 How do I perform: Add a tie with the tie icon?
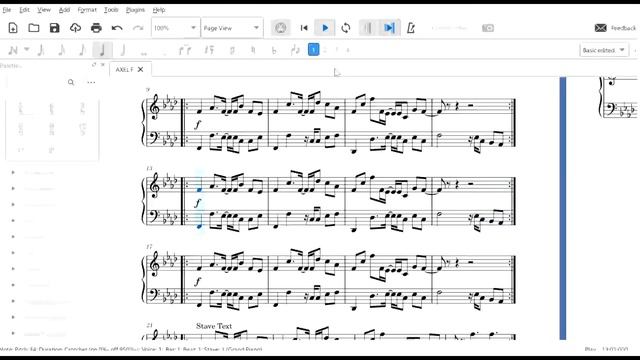click(185, 50)
